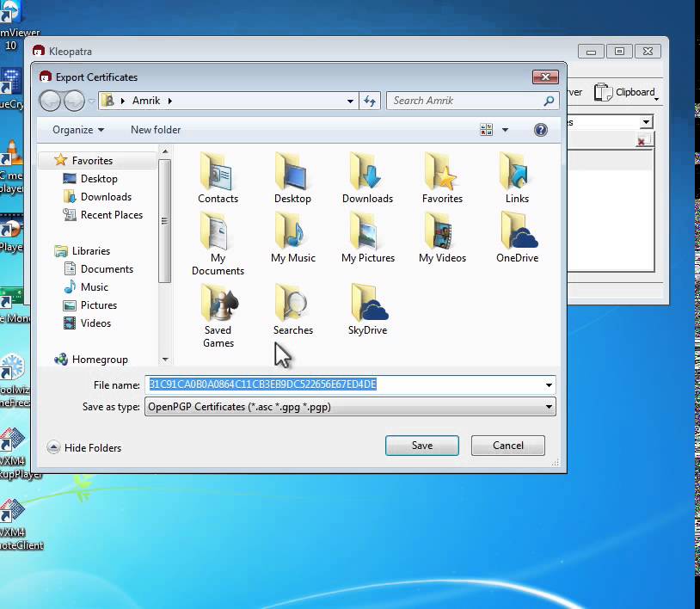The width and height of the screenshot is (700, 609).
Task: Click the Save button
Action: [x=422, y=446]
